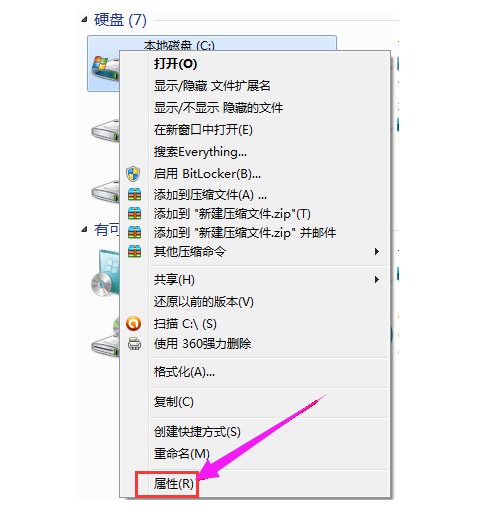Viewport: 489px width, 519px height.
Task: Click the archive icon beside 添加到 "新建压缩文件.zip"(T)
Action: tap(134, 213)
